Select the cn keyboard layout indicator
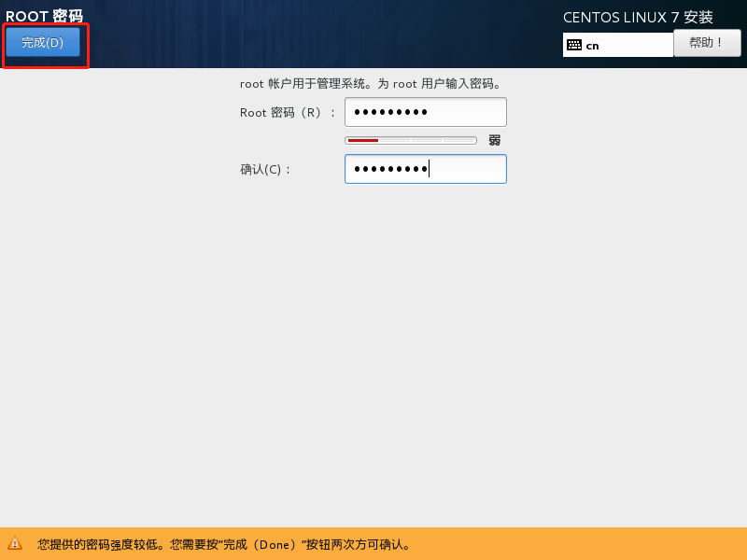Image resolution: width=747 pixels, height=560 pixels. (x=618, y=45)
